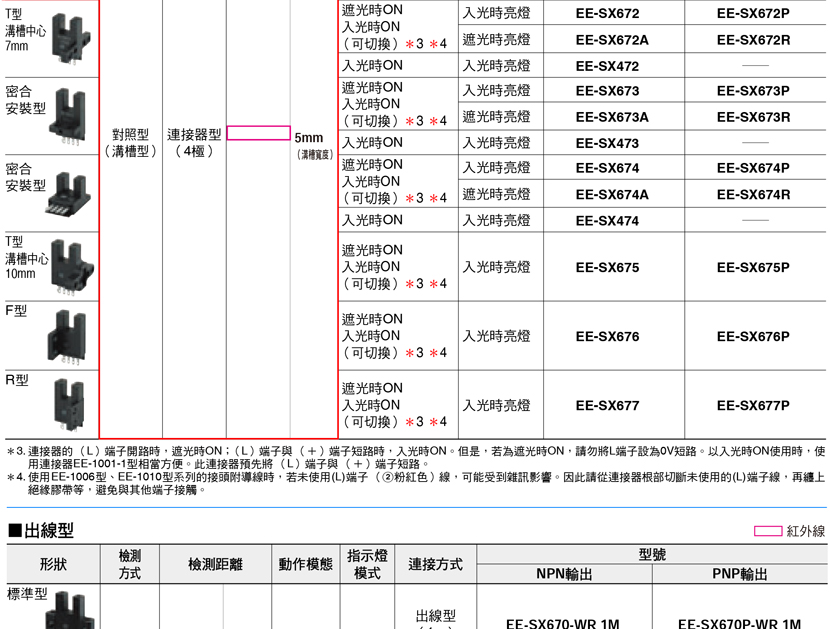830x629 pixels.
Task: Select model number EE-SX672R
Action: [x=754, y=40]
